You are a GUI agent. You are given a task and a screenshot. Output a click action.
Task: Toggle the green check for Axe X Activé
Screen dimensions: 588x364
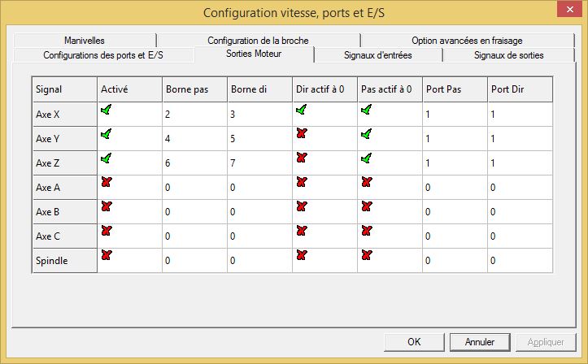tap(107, 110)
